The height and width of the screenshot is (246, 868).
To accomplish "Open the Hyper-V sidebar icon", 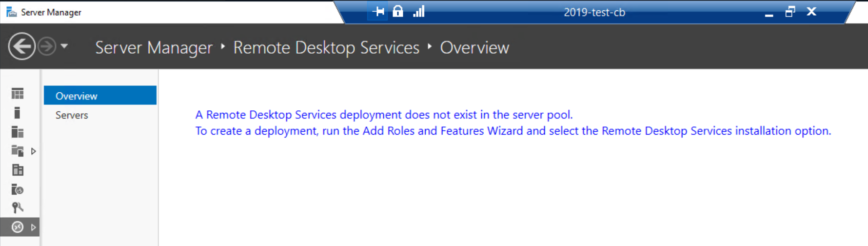I will click(18, 170).
